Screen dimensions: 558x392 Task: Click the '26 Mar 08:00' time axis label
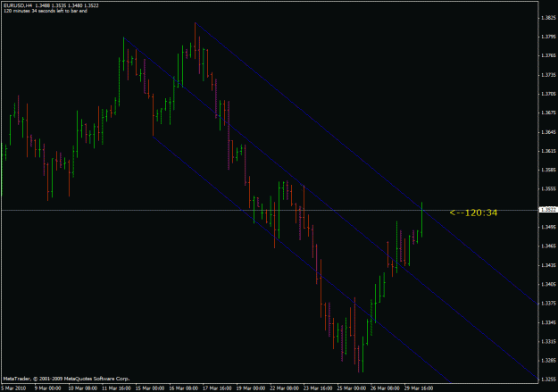pyautogui.click(x=385, y=388)
